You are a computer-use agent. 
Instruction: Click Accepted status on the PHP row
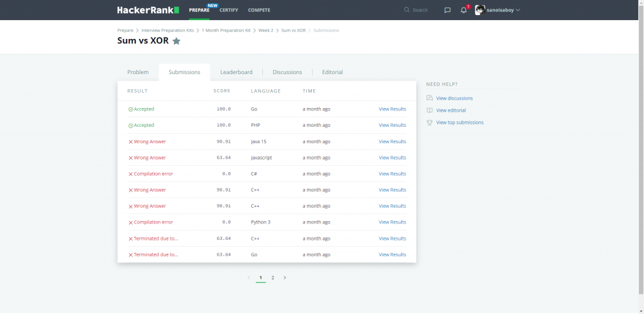[x=142, y=125]
